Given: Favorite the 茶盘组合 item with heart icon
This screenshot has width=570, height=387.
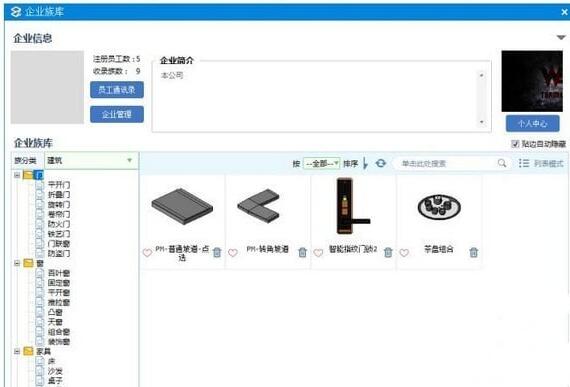Looking at the screenshot, I should [404, 253].
